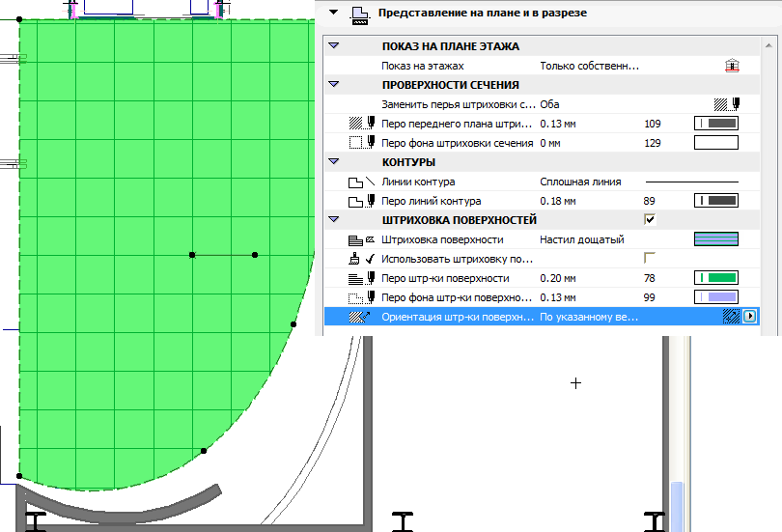Click pen number 99 value
Image resolution: width=782 pixels, height=532 pixels.
click(x=650, y=297)
